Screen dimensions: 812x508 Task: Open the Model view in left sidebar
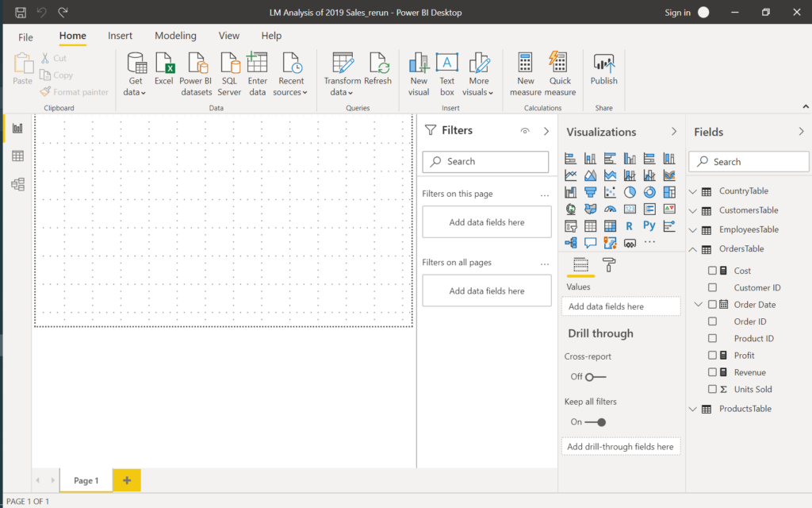17,184
